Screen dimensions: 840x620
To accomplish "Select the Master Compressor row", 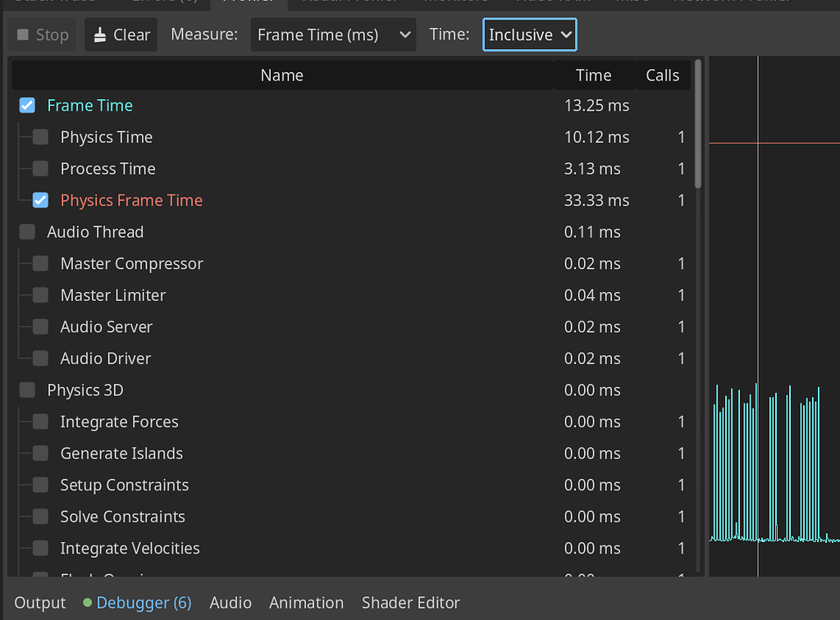I will tap(131, 263).
